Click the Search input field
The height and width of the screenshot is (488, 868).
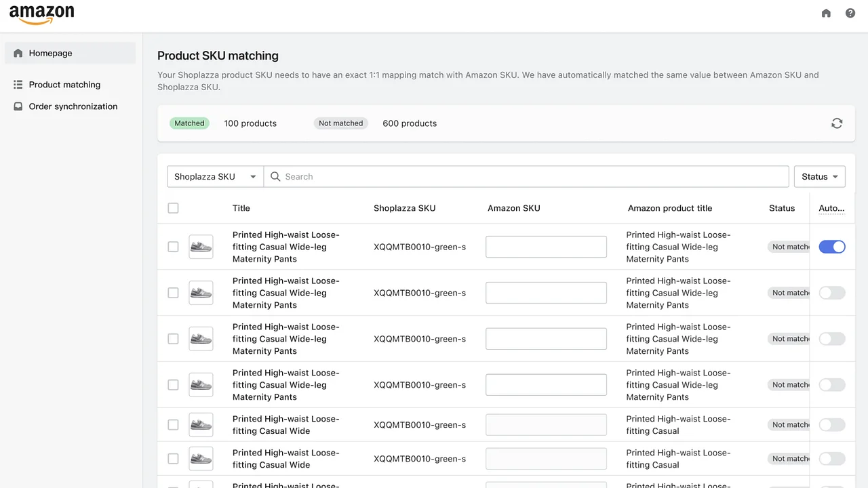click(x=529, y=177)
